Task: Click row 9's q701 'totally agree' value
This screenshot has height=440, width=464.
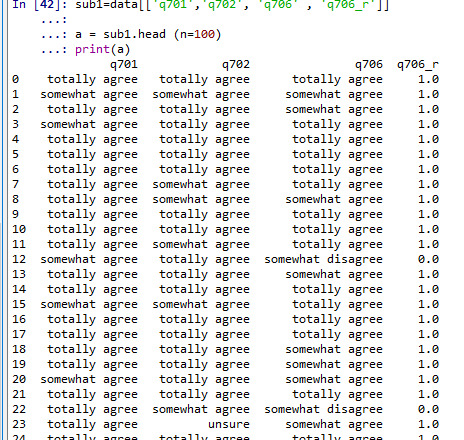Action: (x=92, y=215)
